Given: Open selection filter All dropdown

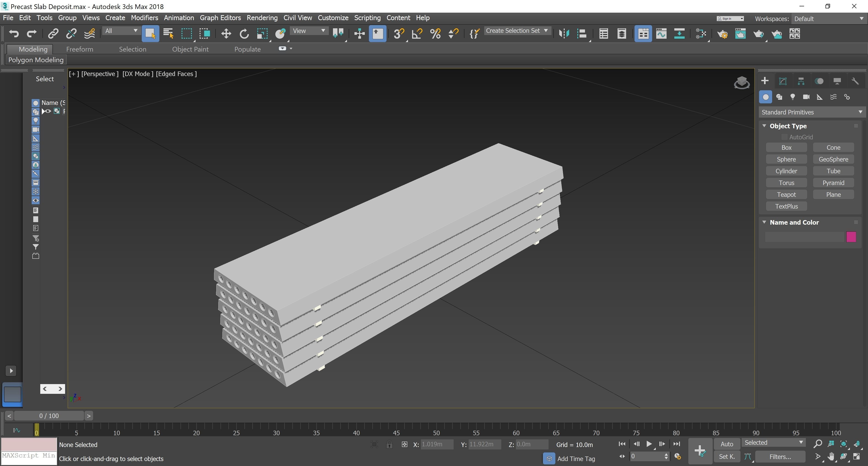Looking at the screenshot, I should pyautogui.click(x=121, y=31).
